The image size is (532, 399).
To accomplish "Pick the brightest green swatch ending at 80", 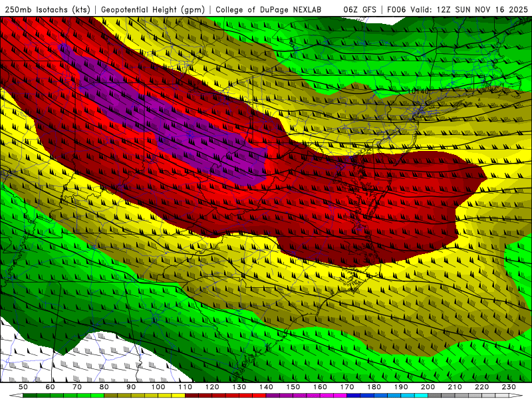I will 97,395.
